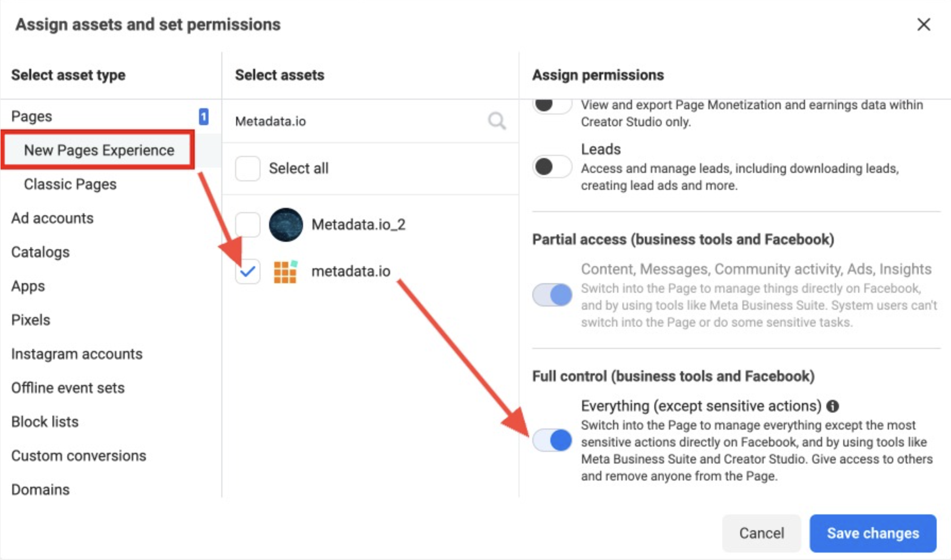Click the Cancel button
The height and width of the screenshot is (560, 951).
[761, 533]
